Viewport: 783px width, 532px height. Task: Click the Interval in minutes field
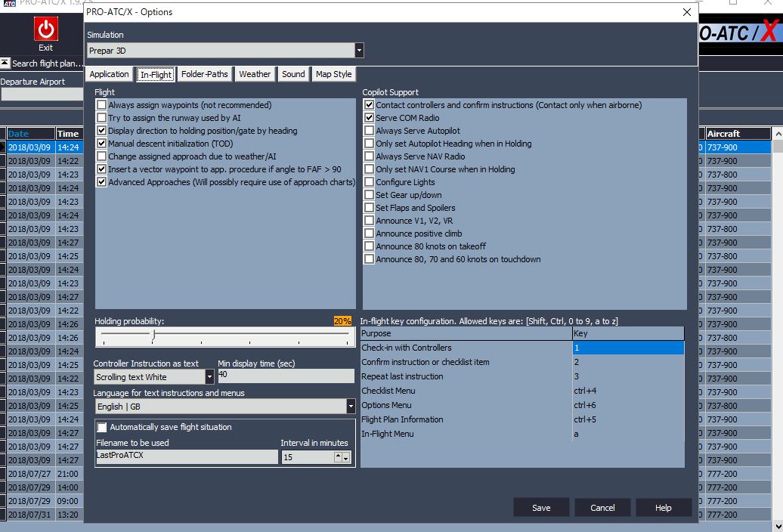click(x=308, y=457)
